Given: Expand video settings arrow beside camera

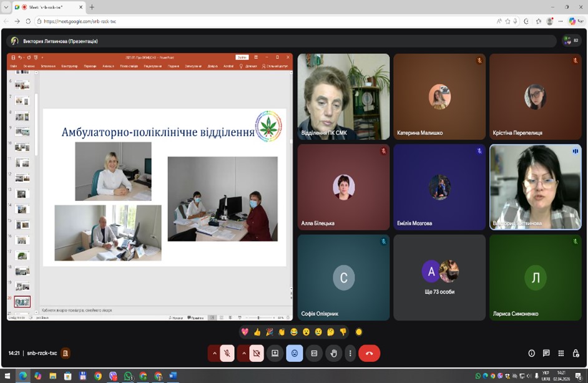Looking at the screenshot, I should [x=243, y=353].
